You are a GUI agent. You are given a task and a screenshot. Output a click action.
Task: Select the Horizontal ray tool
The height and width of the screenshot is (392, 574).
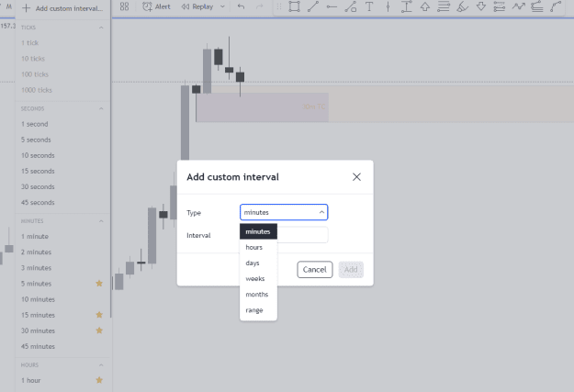click(x=332, y=6)
